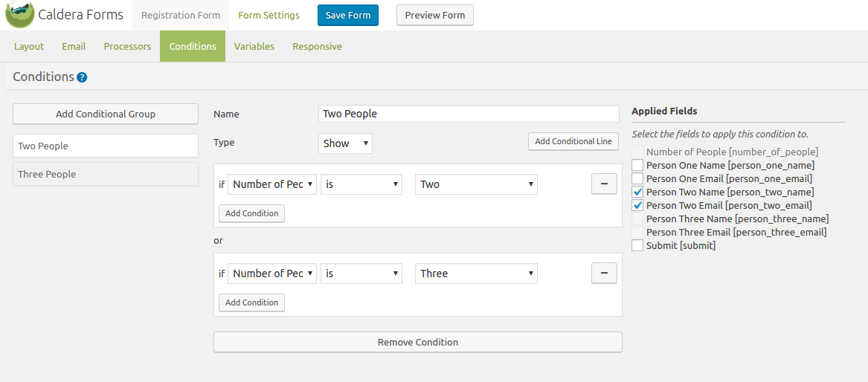Open the Type dropdown showing Show
Viewport: 868px width, 382px height.
pos(345,143)
